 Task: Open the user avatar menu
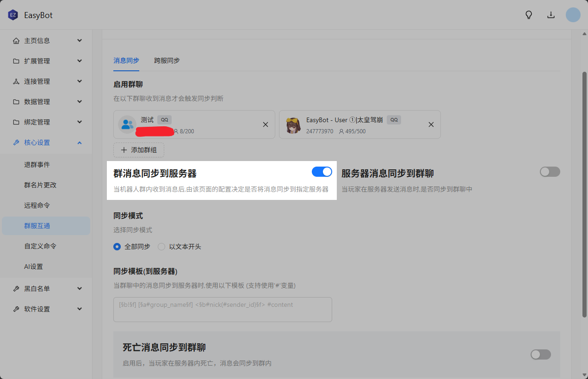click(x=573, y=15)
